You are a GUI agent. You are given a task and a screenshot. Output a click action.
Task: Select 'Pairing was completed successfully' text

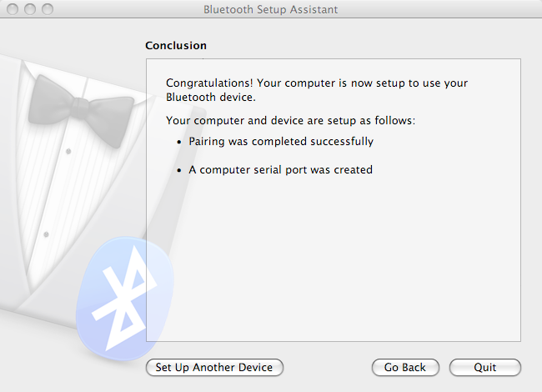tap(281, 142)
